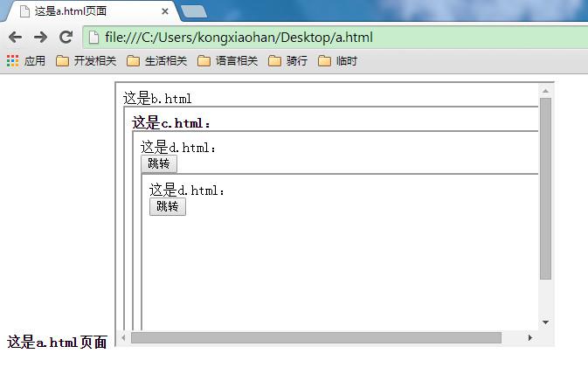This screenshot has width=588, height=381.
Task: Click the iframe scrollbar up arrow
Action: (545, 91)
